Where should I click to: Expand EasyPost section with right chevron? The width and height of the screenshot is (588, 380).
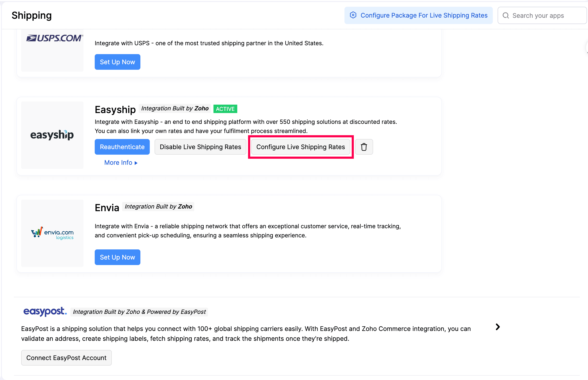(498, 327)
